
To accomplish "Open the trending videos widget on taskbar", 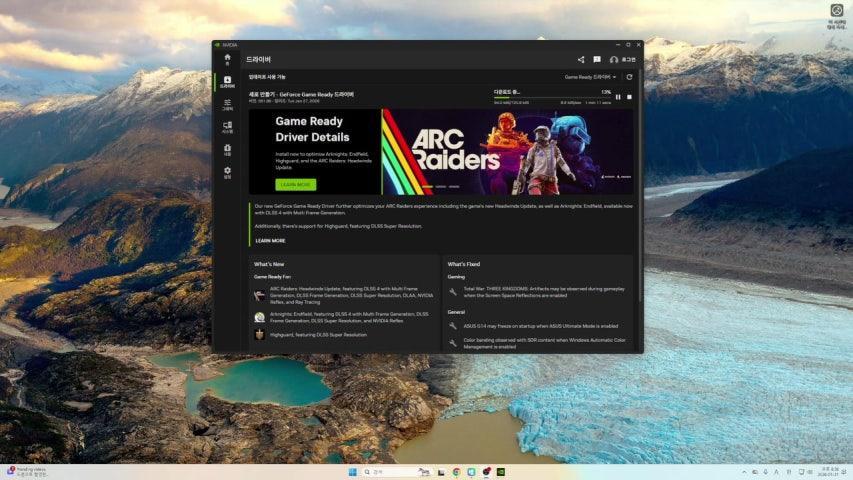I will [x=27, y=472].
